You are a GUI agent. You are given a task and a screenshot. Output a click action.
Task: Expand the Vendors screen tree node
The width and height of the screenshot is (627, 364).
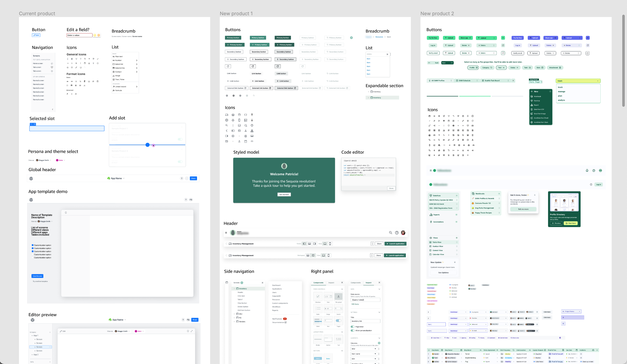234,322
